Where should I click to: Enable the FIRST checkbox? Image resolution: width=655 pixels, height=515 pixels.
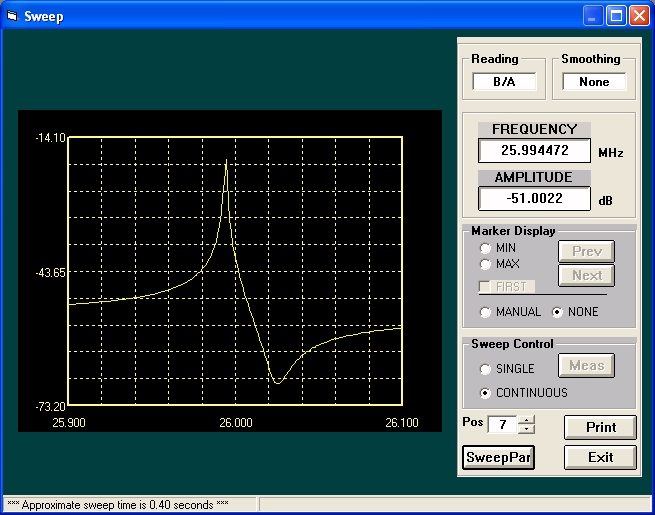(486, 287)
